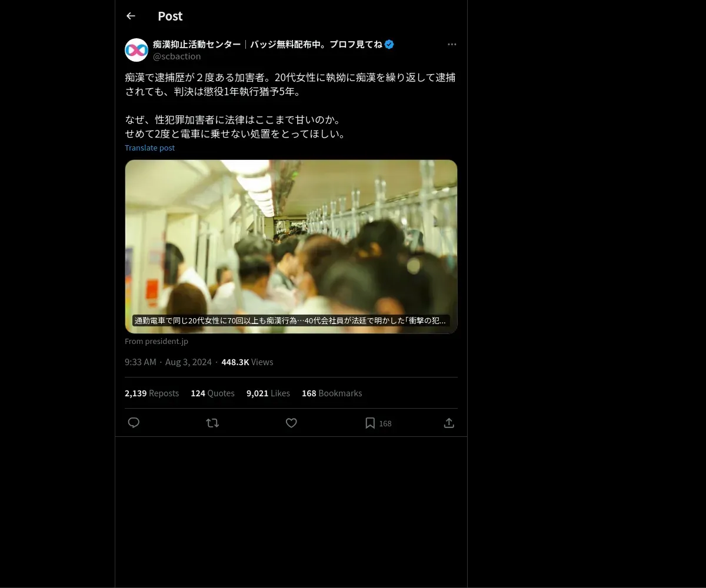This screenshot has height=588, width=706.
Task: Click Translate post link
Action: coord(149,148)
